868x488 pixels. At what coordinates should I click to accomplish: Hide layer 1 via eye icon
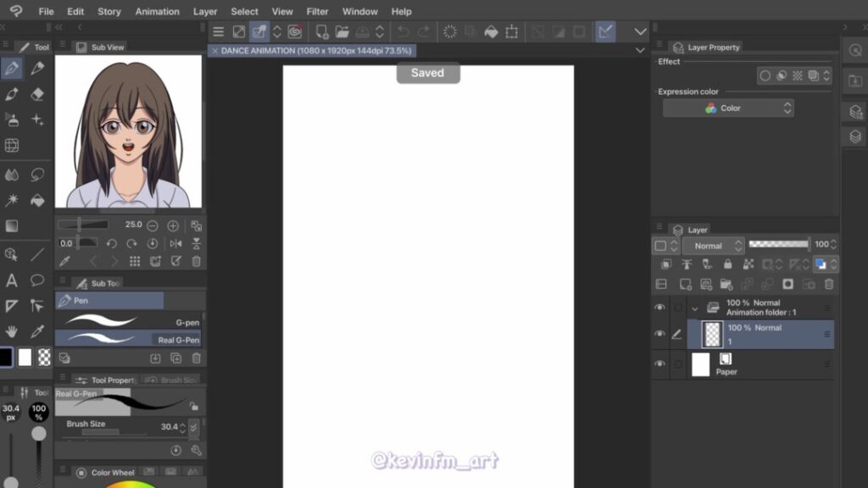(x=659, y=334)
